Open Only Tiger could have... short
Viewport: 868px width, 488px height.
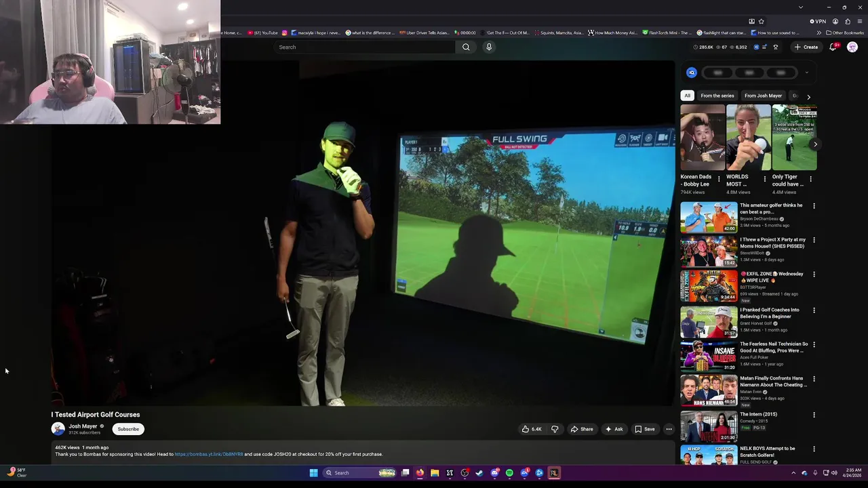pos(795,137)
